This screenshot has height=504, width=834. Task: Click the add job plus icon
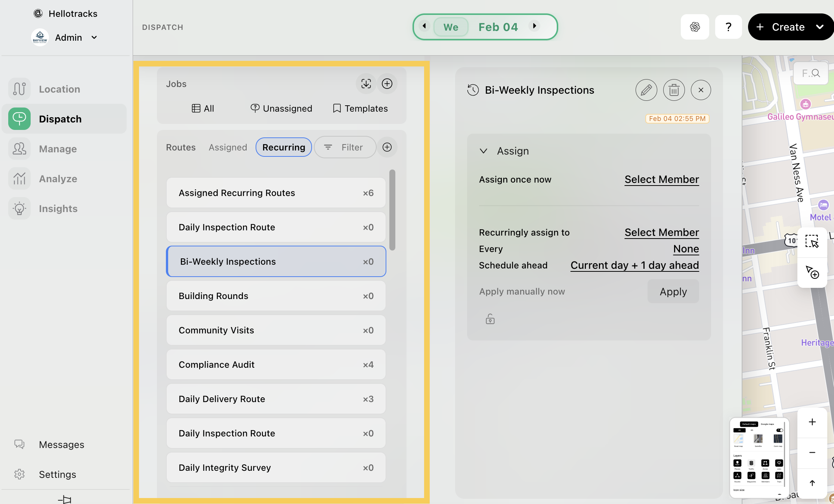387,84
